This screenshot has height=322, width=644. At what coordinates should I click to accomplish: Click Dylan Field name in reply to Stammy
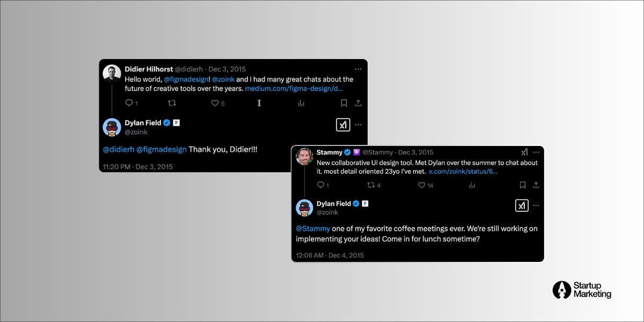click(334, 204)
